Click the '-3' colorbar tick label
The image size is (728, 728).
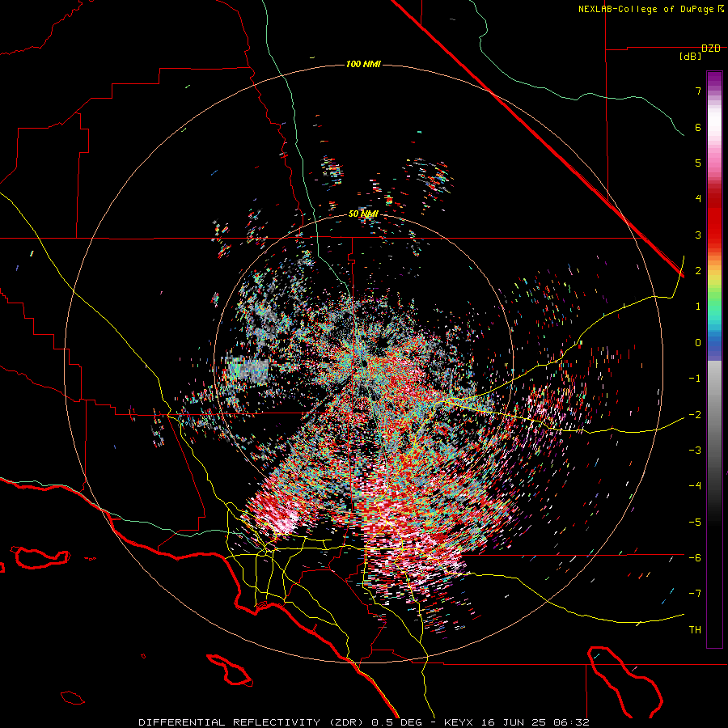695,451
